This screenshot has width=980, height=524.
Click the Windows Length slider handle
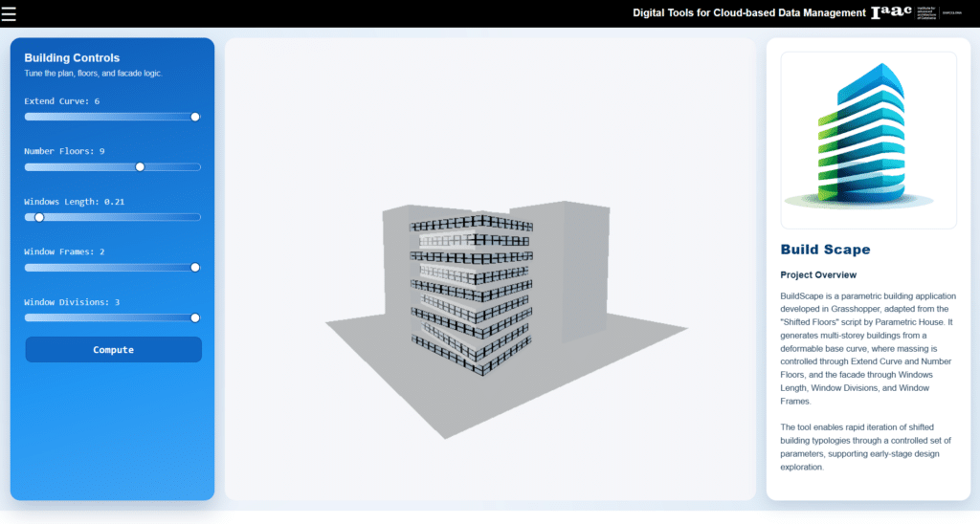pos(39,217)
